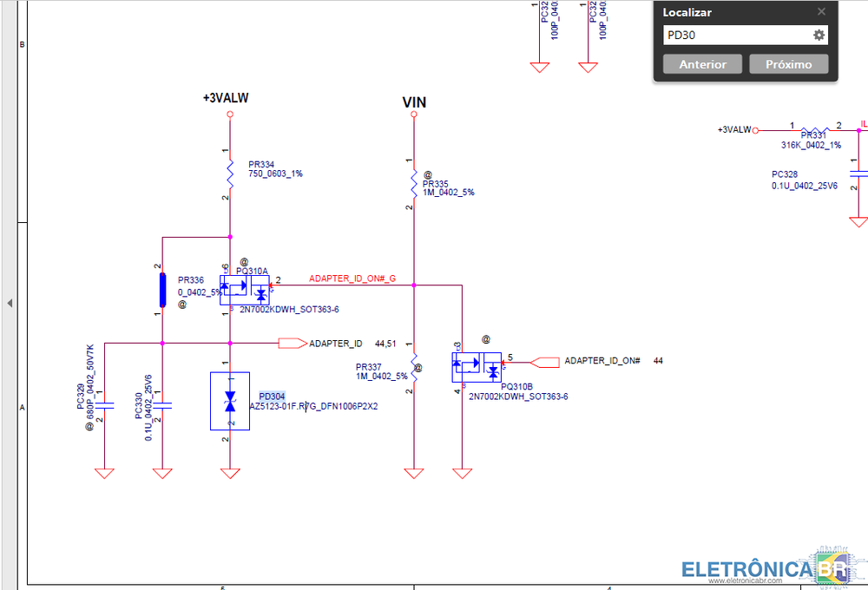
Task: Click the PC330 capacitor symbol
Action: [162, 405]
